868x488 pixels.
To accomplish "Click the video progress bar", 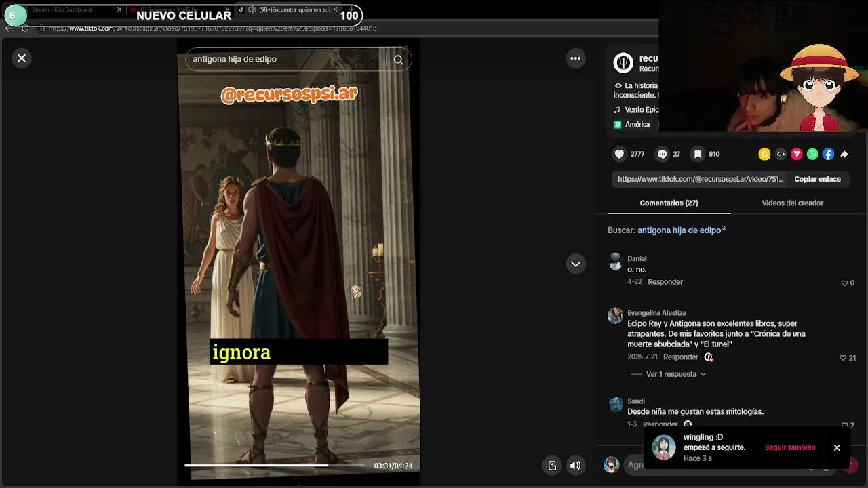I will tap(275, 465).
